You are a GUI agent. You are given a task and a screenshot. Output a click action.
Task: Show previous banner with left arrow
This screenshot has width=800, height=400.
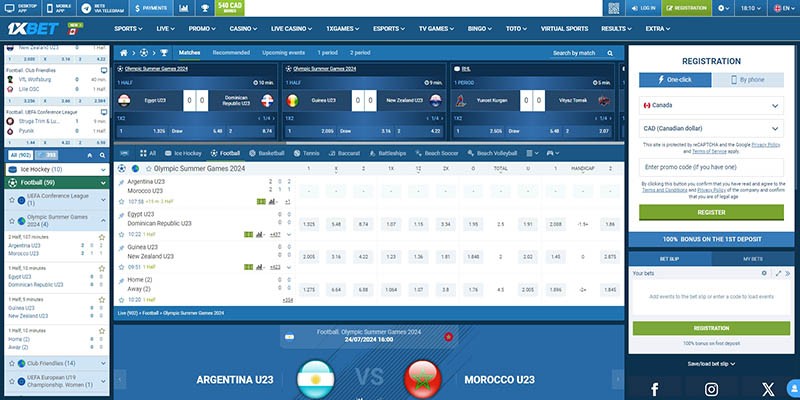tap(120, 380)
